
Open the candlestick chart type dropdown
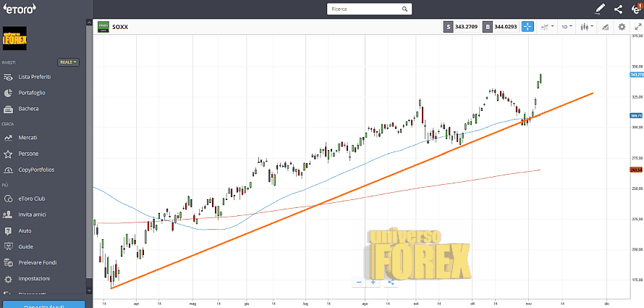586,27
